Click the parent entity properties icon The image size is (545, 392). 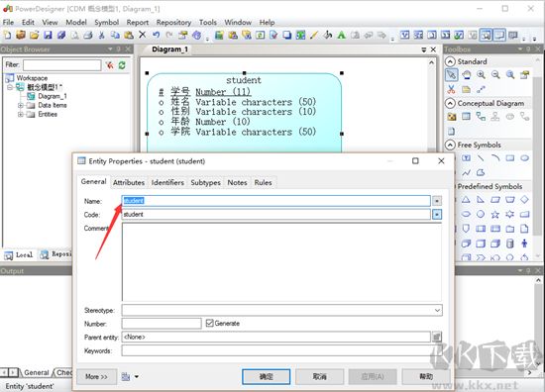point(437,337)
